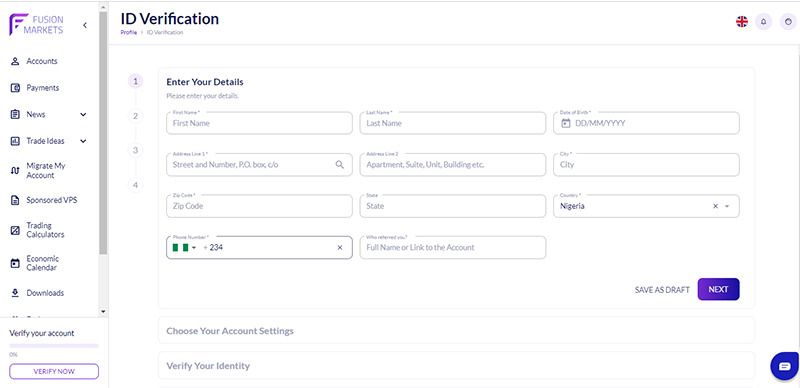Focus the City field

(x=646, y=164)
